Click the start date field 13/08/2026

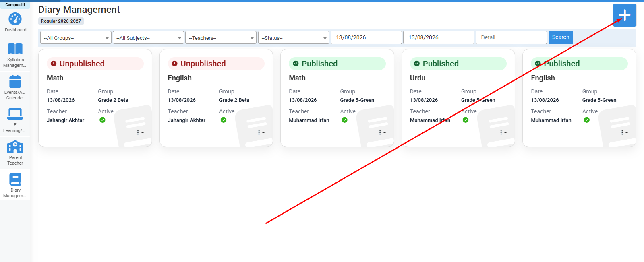click(x=366, y=37)
